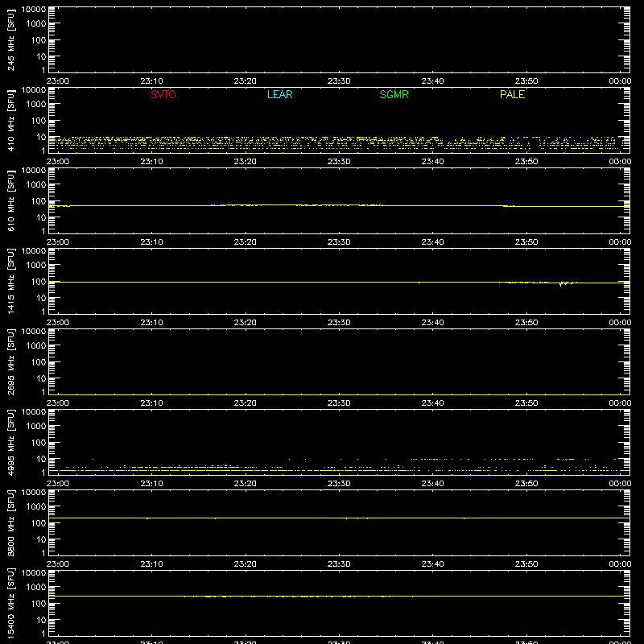Click the 100 tick label of the 8800 MHz plot
Viewport: 644px width, 644px height.
(39, 523)
